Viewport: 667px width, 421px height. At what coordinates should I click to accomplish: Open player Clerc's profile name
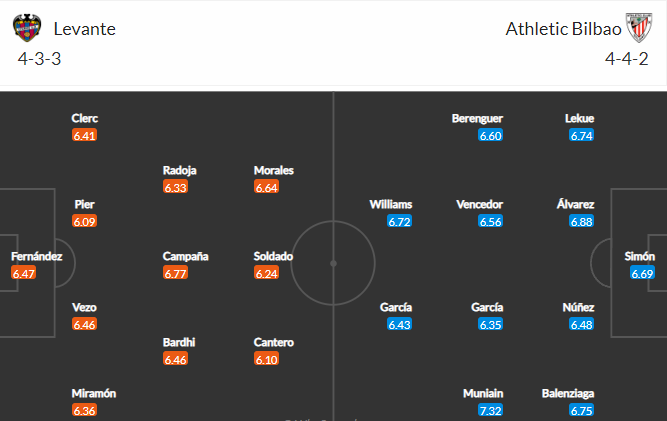85,118
